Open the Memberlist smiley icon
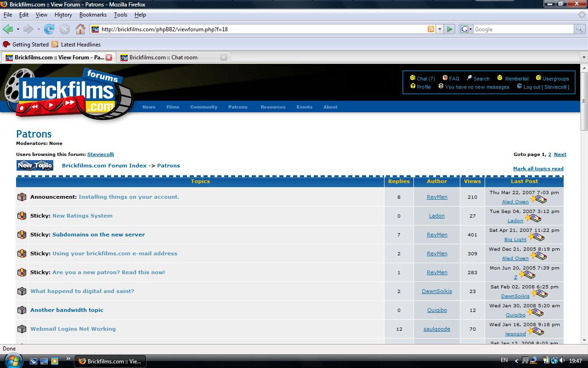 pos(499,78)
